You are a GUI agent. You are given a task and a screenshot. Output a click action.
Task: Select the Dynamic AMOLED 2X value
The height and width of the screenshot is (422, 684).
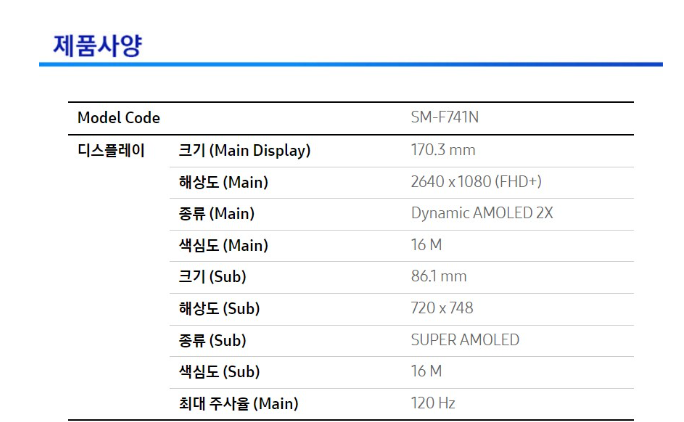(482, 213)
